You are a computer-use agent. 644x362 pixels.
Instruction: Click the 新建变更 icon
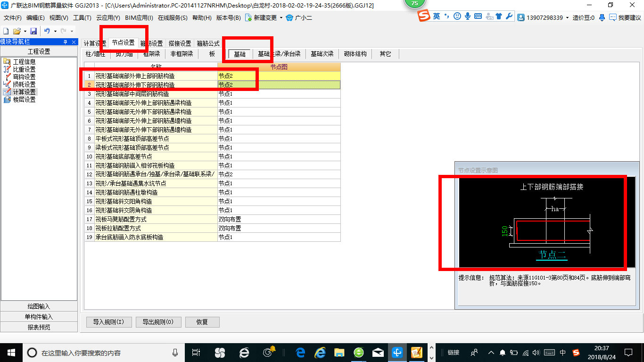248,17
